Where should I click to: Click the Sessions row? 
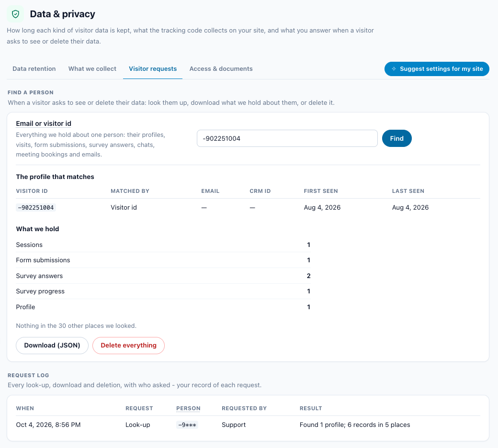point(163,245)
